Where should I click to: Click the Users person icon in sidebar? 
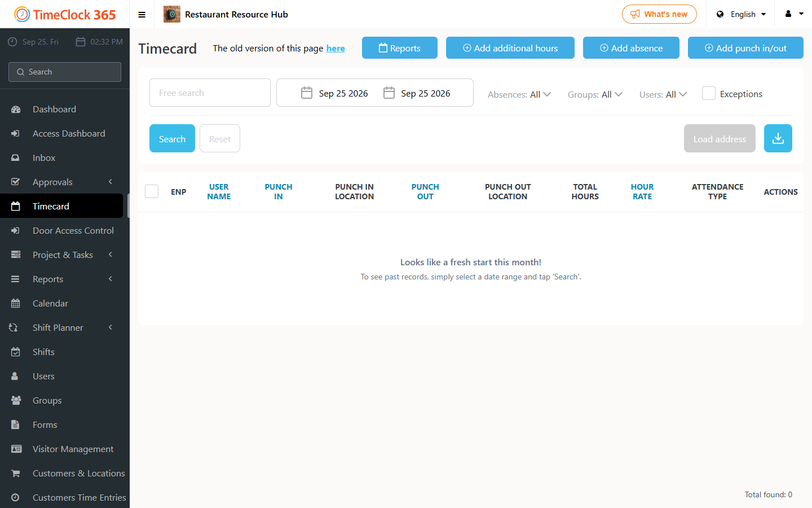pos(15,376)
